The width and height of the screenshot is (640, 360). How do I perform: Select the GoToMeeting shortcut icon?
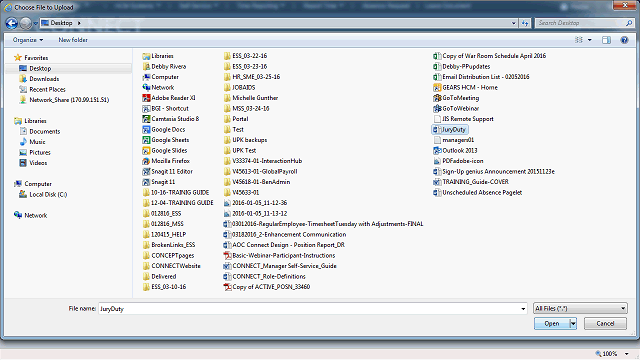click(x=437, y=98)
